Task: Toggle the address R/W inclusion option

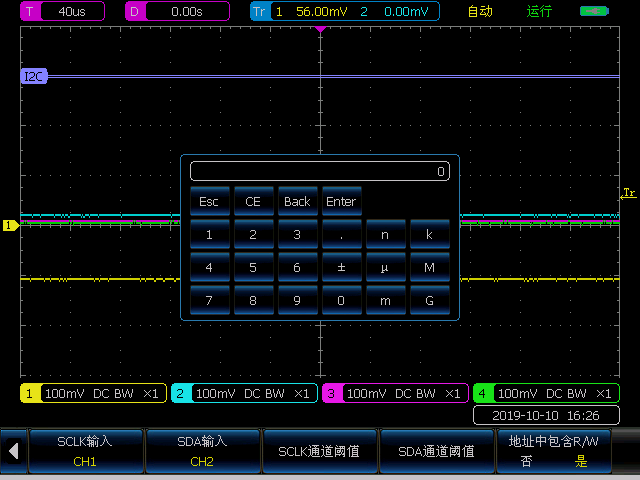Action: pos(553,451)
